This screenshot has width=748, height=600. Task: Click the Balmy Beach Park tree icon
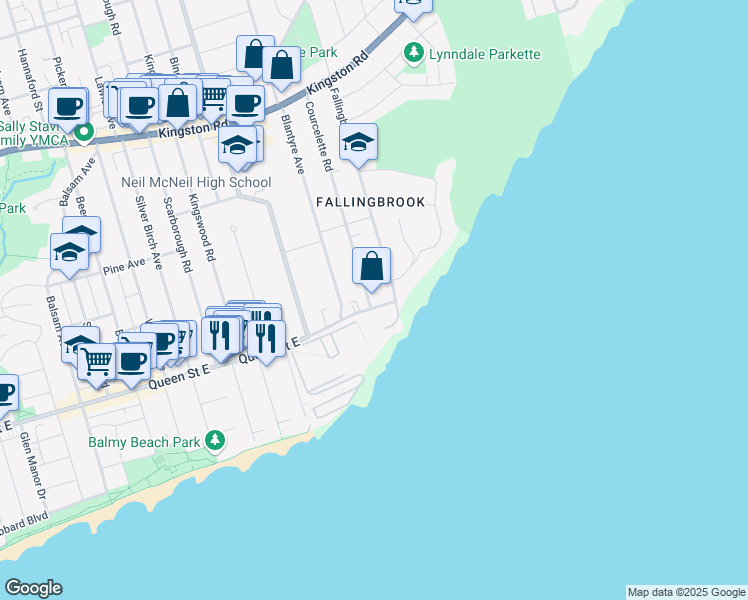[x=215, y=440]
